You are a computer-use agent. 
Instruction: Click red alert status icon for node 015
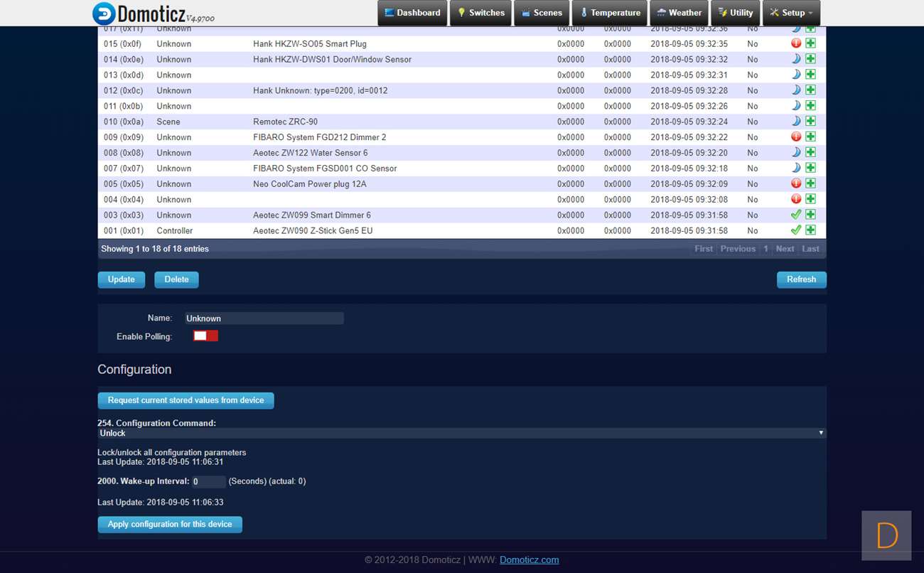[796, 43]
